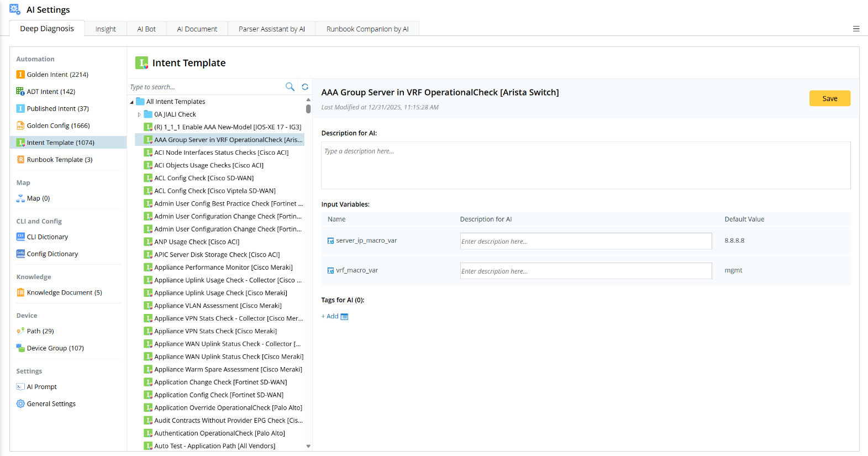Click the Knowledge Document icon

tap(20, 293)
